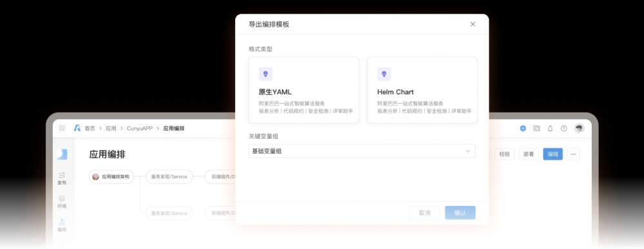Select the Helm Chart format card
Viewport: 644px width, 249px height.
tap(422, 90)
